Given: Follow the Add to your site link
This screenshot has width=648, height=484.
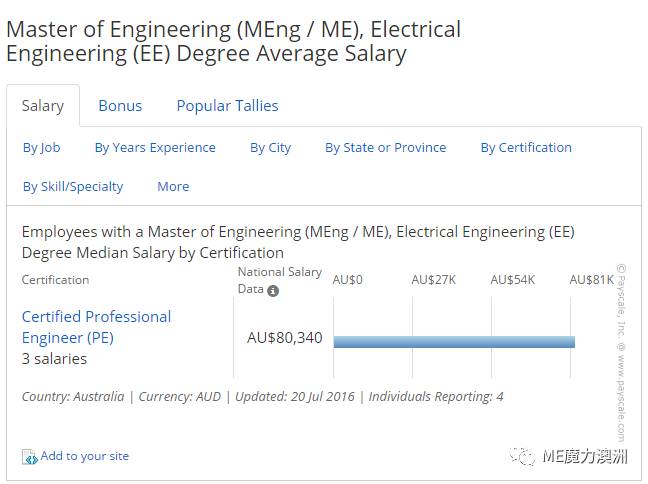Looking at the screenshot, I should click(84, 456).
